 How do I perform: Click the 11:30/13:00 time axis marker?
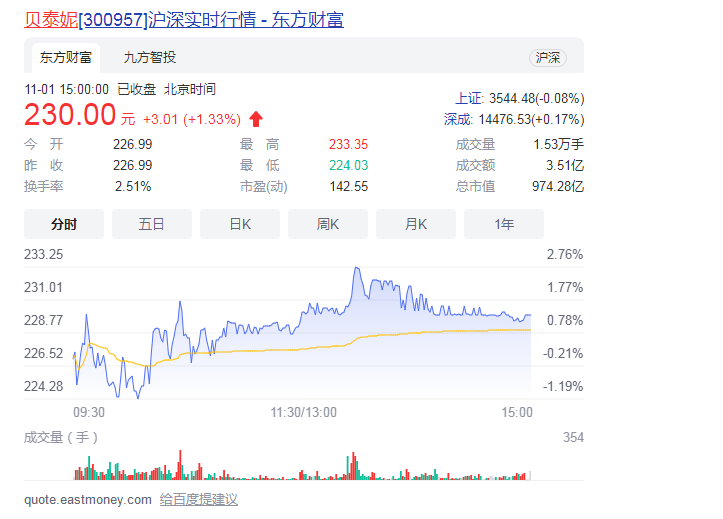(304, 411)
